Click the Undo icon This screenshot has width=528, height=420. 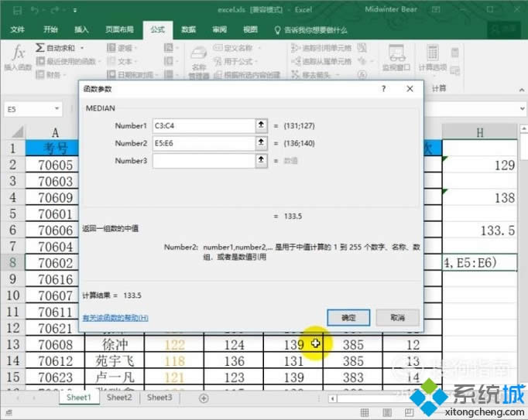(x=35, y=11)
